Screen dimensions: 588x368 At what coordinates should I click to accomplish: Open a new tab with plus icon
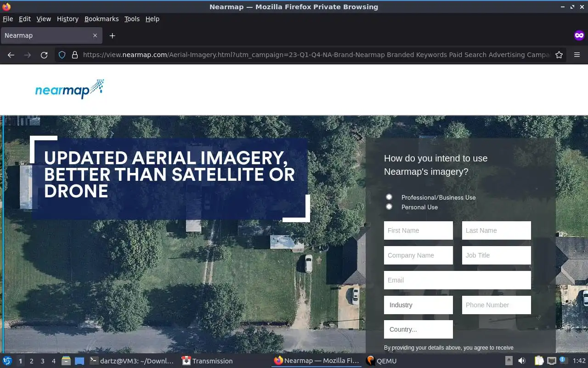(x=112, y=35)
